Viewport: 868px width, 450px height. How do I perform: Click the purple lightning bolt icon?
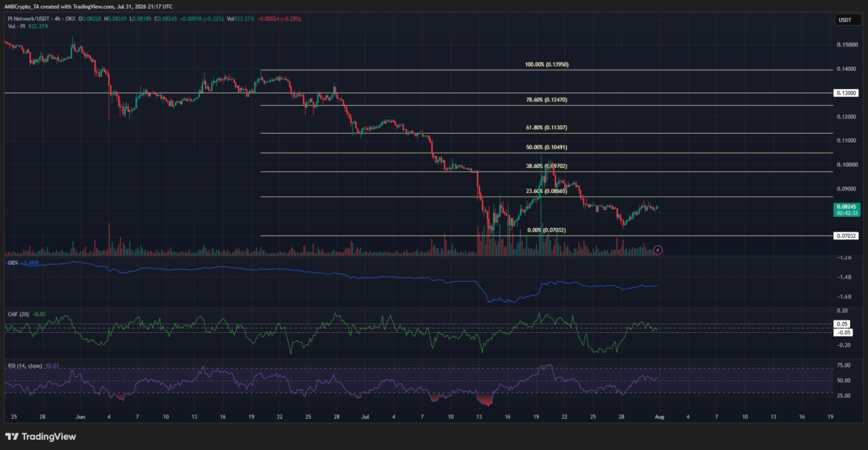pos(658,250)
